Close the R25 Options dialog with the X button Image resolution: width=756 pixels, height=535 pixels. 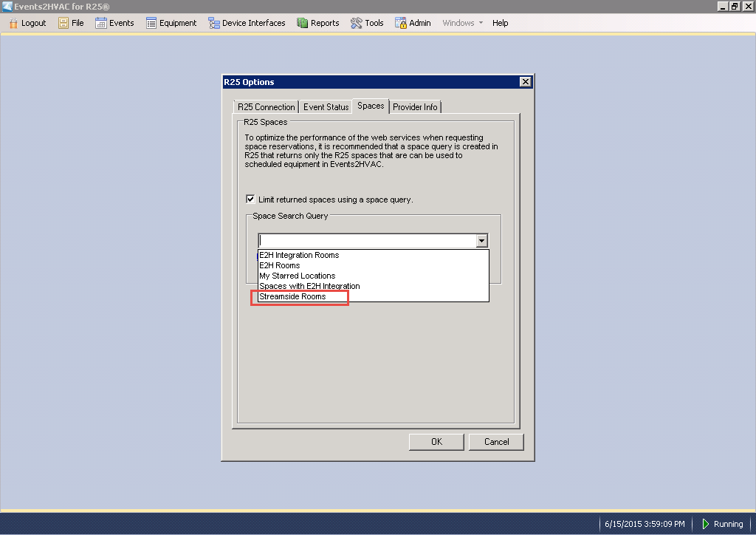click(526, 82)
